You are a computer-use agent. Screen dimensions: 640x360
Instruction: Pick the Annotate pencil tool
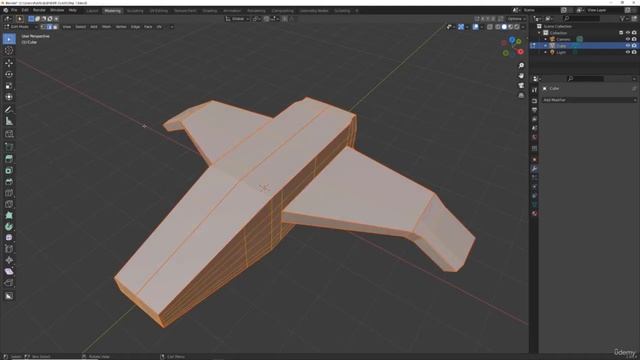pos(9,109)
